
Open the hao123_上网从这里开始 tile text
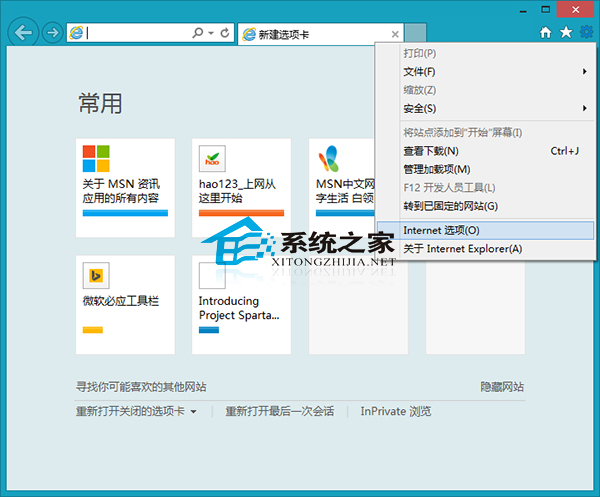(237, 191)
